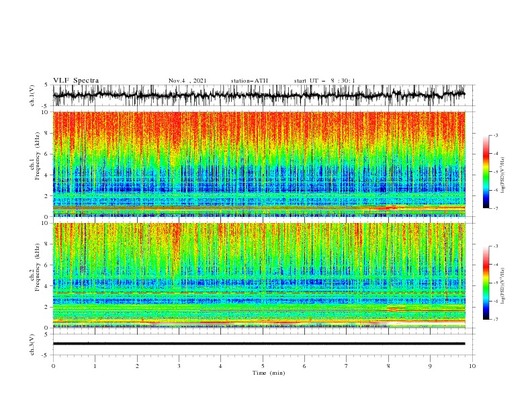532x411 pixels.
Task: Click the 'VLF Spectra' title text
Action: pyautogui.click(x=76, y=81)
